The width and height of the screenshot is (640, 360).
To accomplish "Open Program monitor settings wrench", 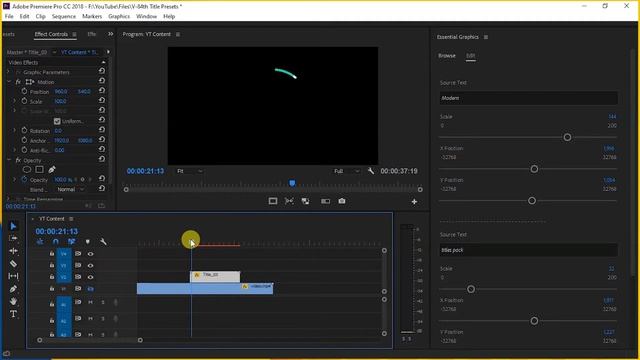I will point(371,171).
